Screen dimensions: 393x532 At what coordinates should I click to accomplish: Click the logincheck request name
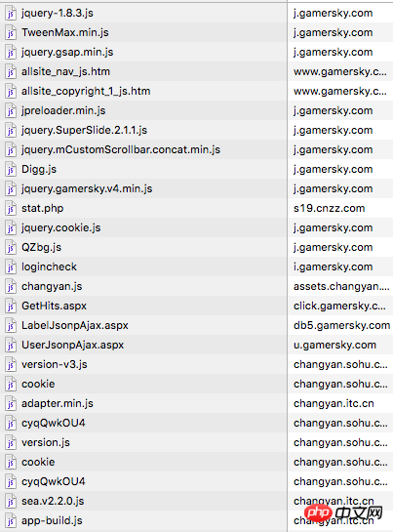tap(49, 267)
